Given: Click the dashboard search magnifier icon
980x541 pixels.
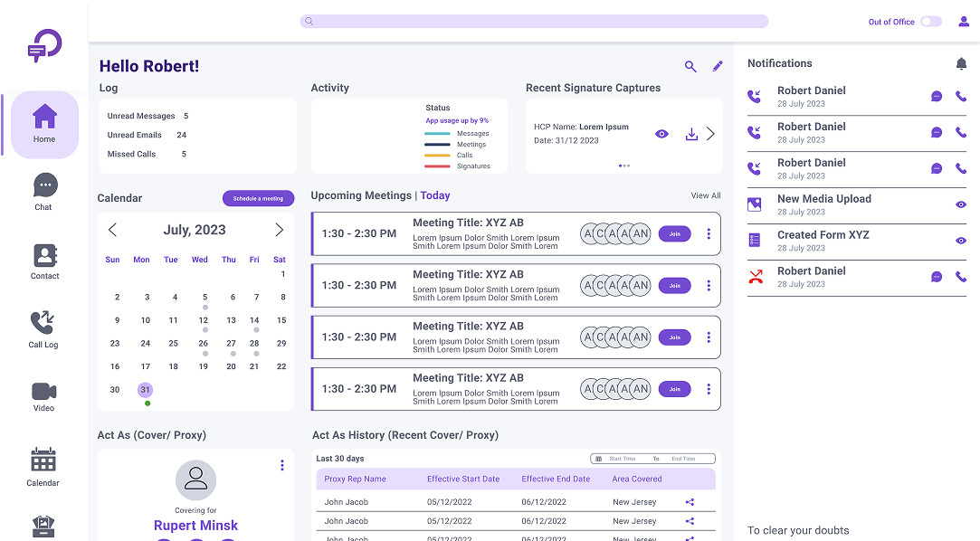Looking at the screenshot, I should point(690,66).
